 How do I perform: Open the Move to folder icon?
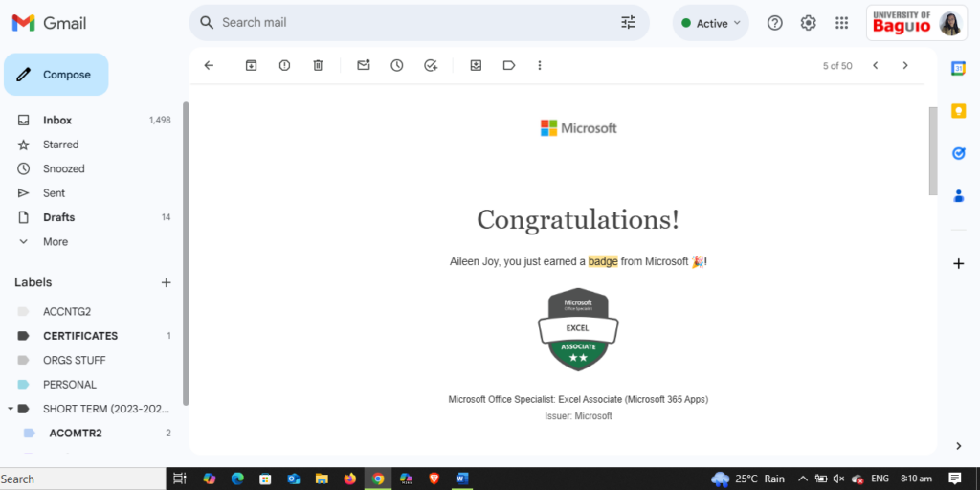tap(476, 65)
